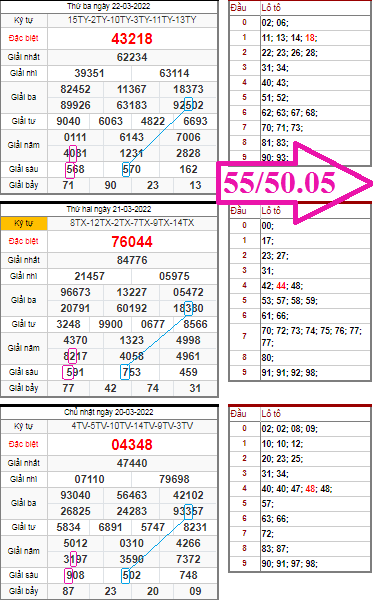Click the Đầu header of middle table
Screen dimensions: 373x600
(238, 210)
